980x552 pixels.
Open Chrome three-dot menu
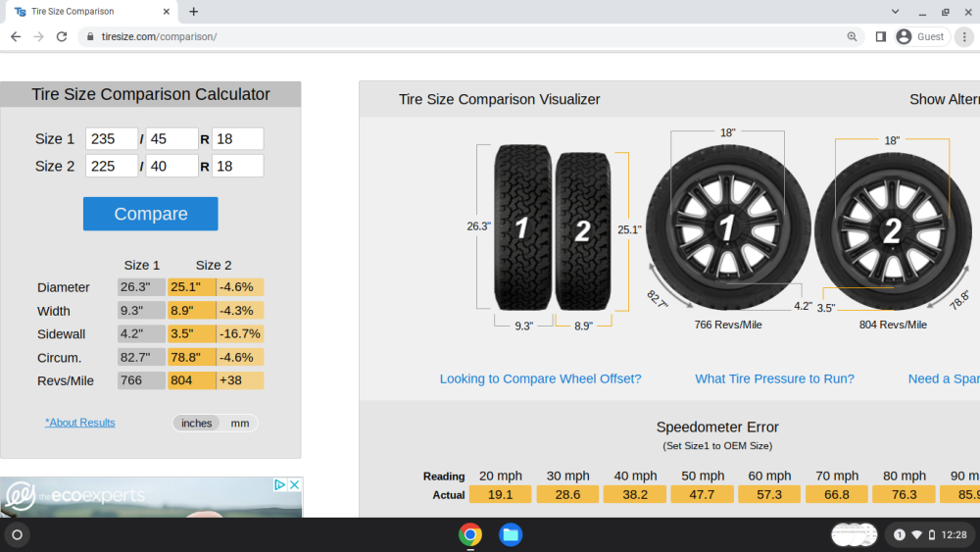[x=964, y=37]
